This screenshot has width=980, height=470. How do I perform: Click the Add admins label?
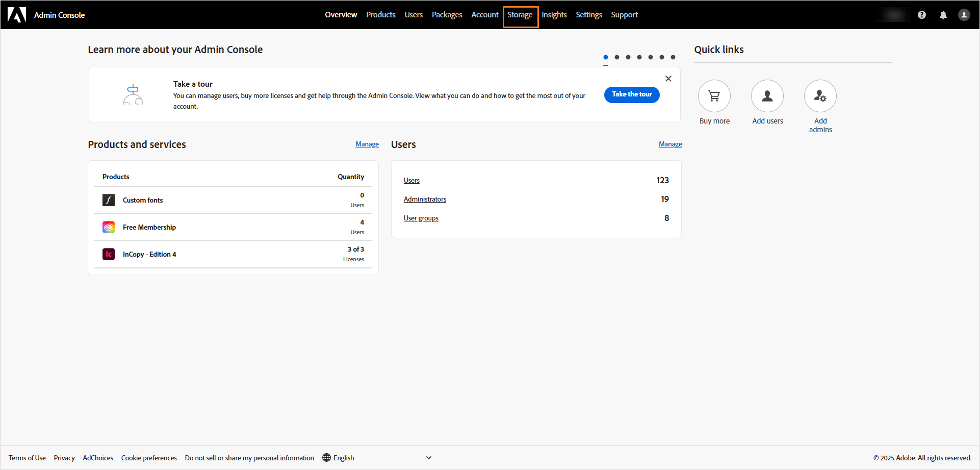click(820, 125)
